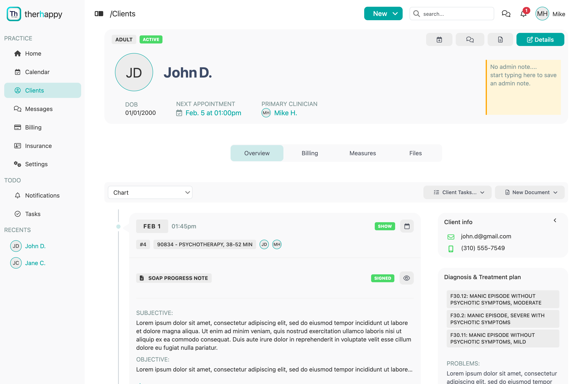Open Jane C. from Recents

(x=35, y=263)
